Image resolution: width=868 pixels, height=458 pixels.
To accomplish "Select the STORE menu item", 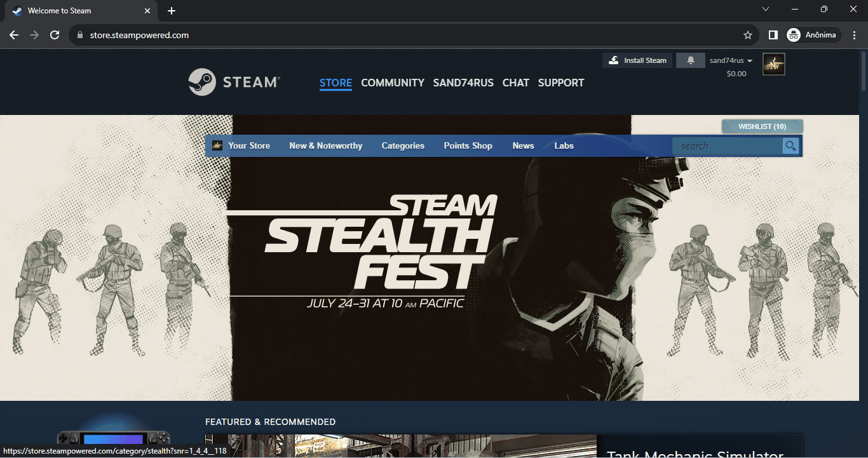I will (x=336, y=83).
